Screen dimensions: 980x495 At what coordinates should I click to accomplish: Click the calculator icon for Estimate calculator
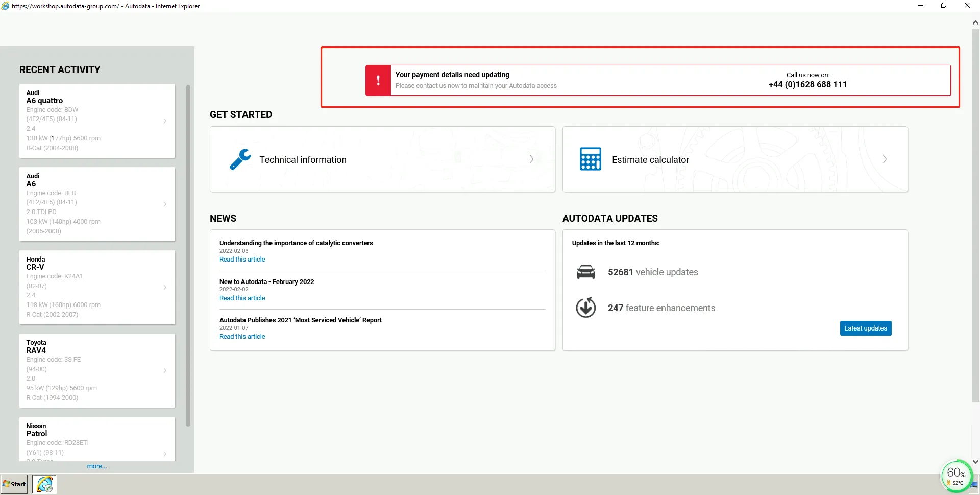590,159
